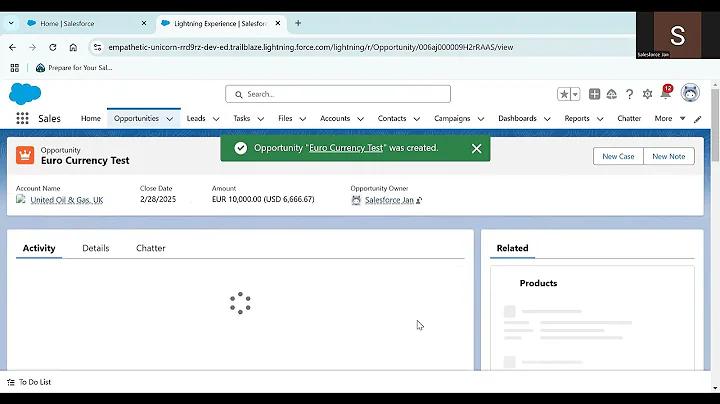Expand the Opportunities nav chevron
Screen dimensions: 720x404
click(169, 119)
